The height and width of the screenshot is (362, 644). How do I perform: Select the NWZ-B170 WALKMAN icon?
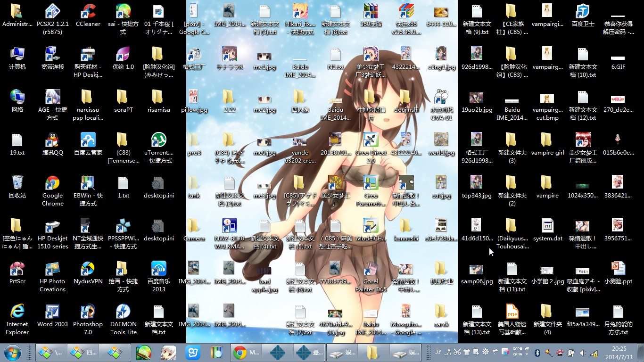click(x=229, y=225)
